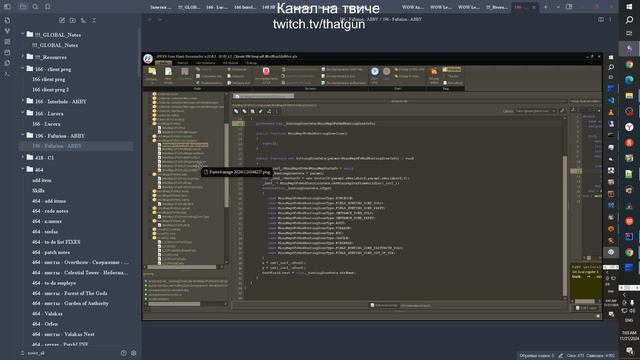Open Obsidian help icon

click(x=124, y=353)
